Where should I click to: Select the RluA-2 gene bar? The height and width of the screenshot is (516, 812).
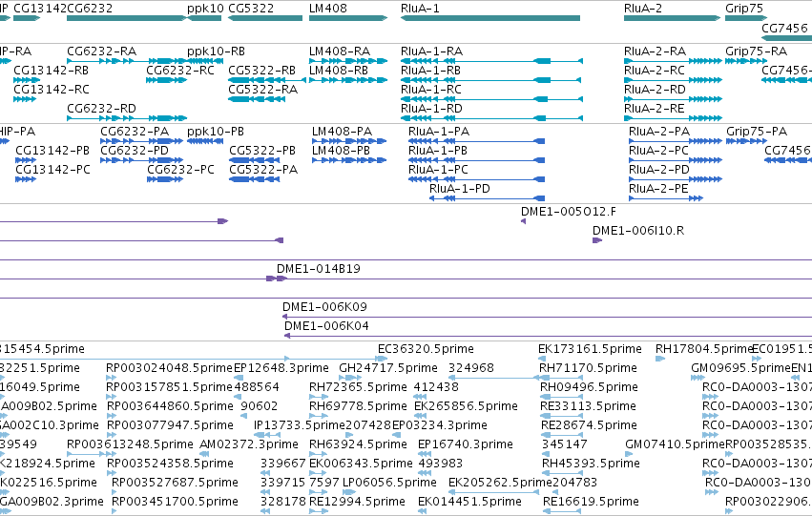click(x=672, y=18)
